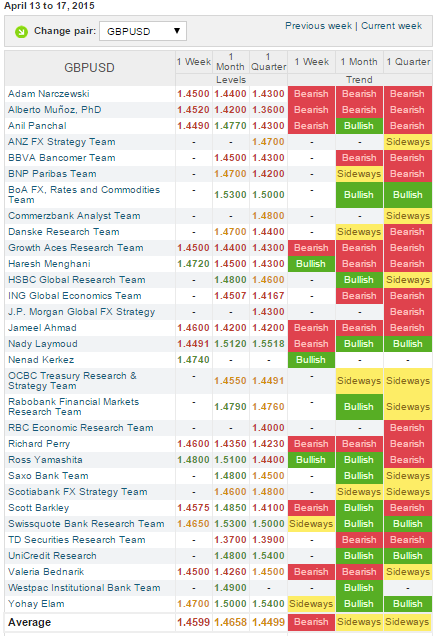Click Westpac's 1.4900 month level
This screenshot has height=636, width=441.
(230, 588)
